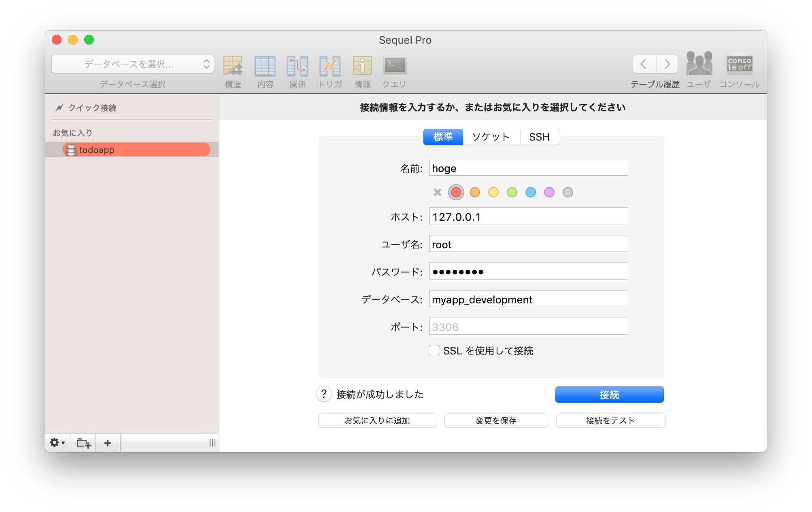Image resolution: width=812 pixels, height=512 pixels.
Task: Pick the blue color swatch for the favorite
Action: (531, 192)
